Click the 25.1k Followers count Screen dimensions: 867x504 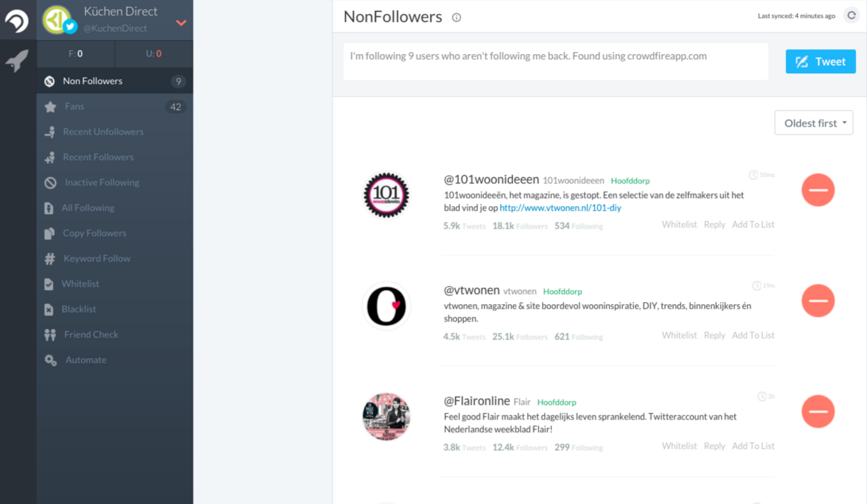tap(520, 337)
